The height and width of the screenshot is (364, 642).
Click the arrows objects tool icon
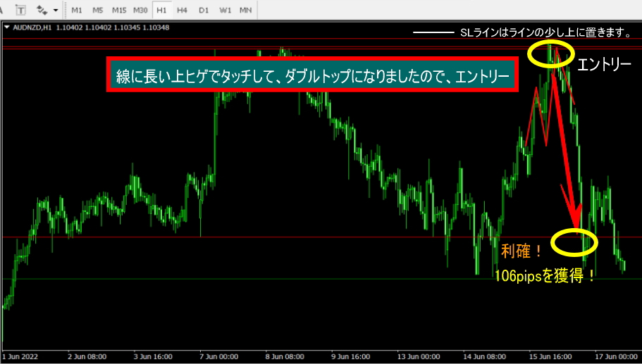pos(42,10)
